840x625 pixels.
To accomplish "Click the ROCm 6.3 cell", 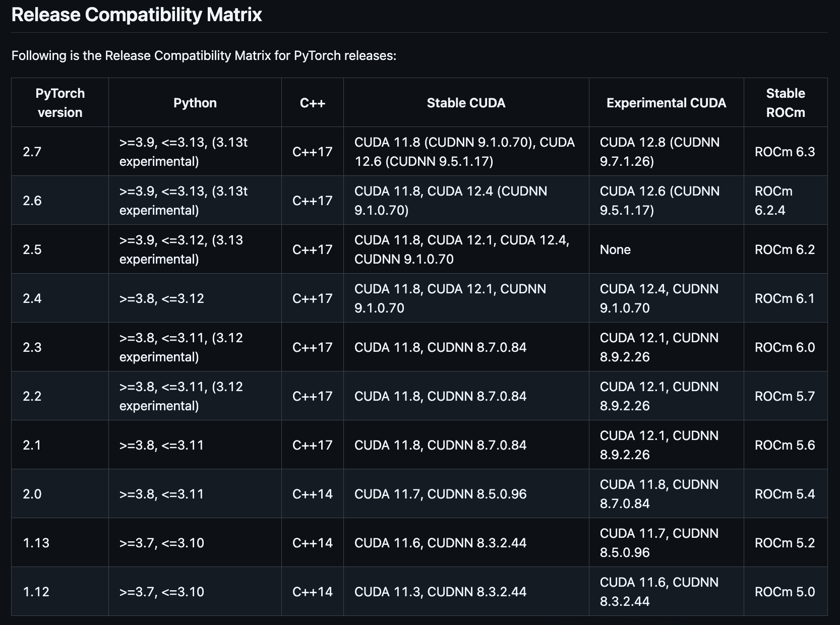I will point(786,152).
